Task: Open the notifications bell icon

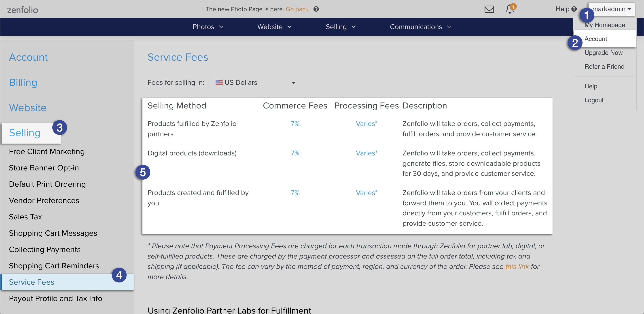Action: [510, 9]
